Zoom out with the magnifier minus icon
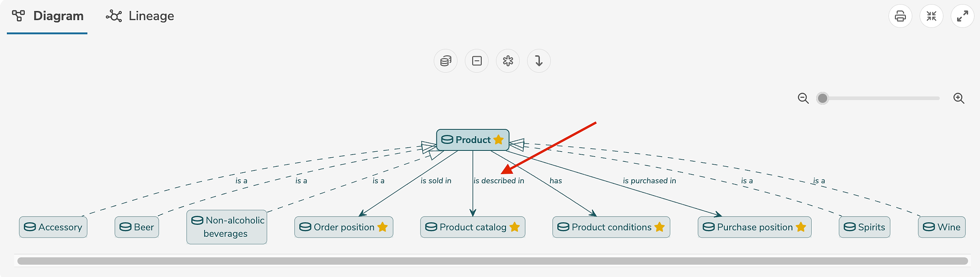 click(803, 98)
